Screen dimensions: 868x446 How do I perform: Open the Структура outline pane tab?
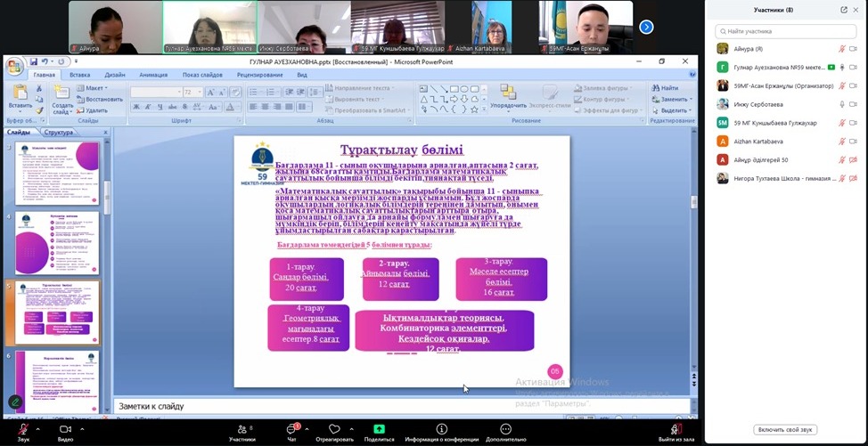59,132
